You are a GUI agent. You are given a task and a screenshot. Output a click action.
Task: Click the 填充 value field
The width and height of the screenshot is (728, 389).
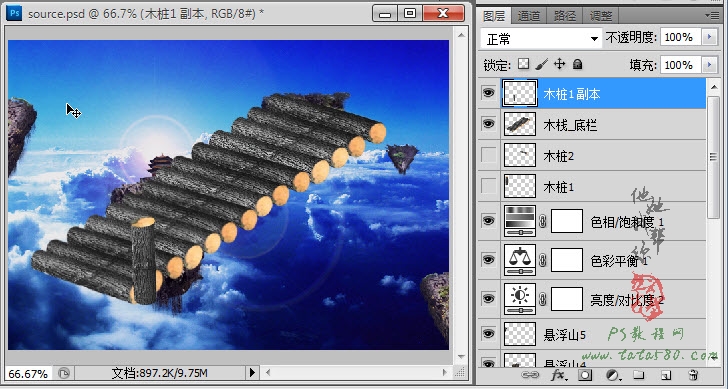(681, 65)
